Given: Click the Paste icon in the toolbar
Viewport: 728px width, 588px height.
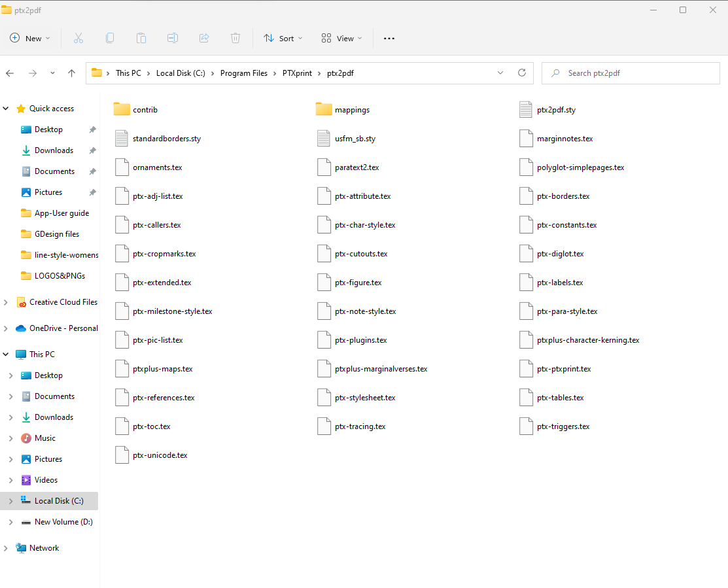Looking at the screenshot, I should tap(141, 38).
